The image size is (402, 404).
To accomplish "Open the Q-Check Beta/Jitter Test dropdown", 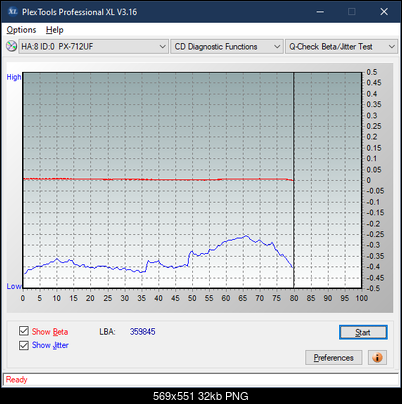I will (x=341, y=46).
